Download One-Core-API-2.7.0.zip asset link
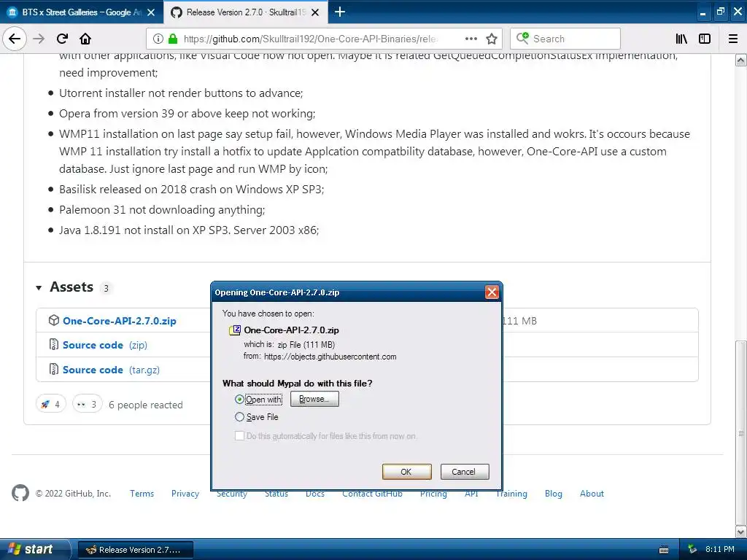This screenshot has width=747, height=560. (119, 321)
